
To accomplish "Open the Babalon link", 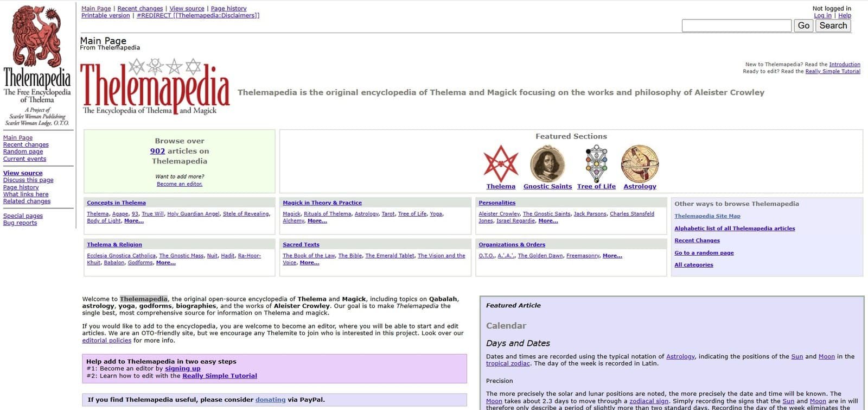I will pos(114,263).
